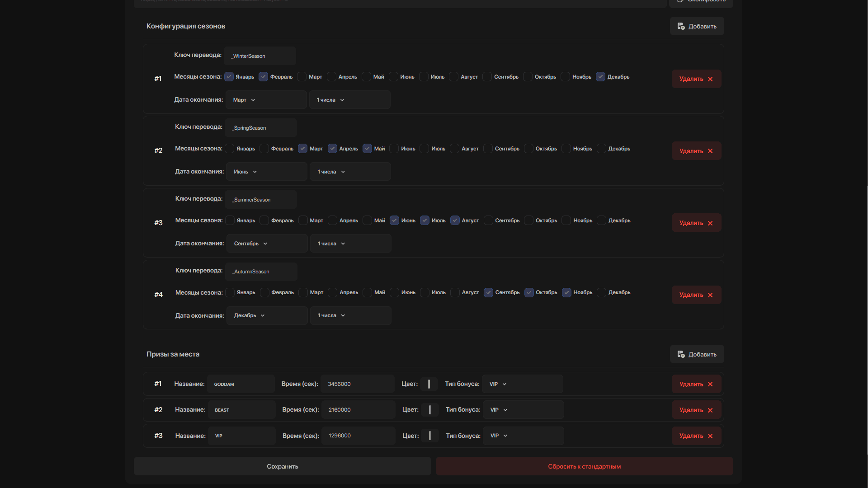This screenshot has width=868, height=488.
Task: Click the X icon to delete the BEAST prize
Action: coord(710,410)
